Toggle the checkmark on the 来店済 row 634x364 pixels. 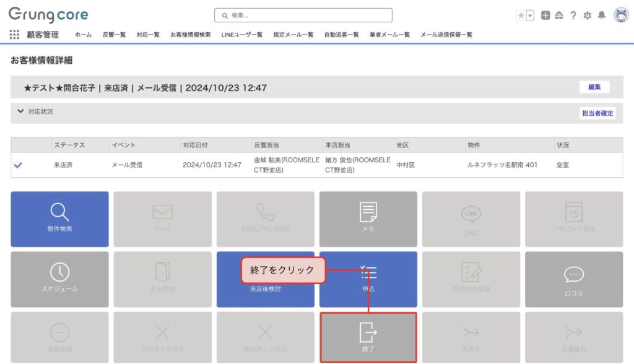tap(18, 165)
